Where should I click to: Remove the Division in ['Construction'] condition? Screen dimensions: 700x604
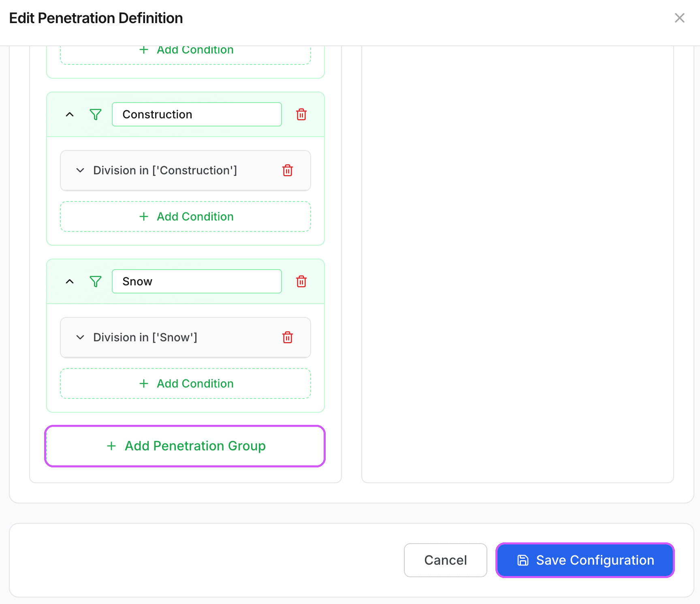pyautogui.click(x=288, y=170)
